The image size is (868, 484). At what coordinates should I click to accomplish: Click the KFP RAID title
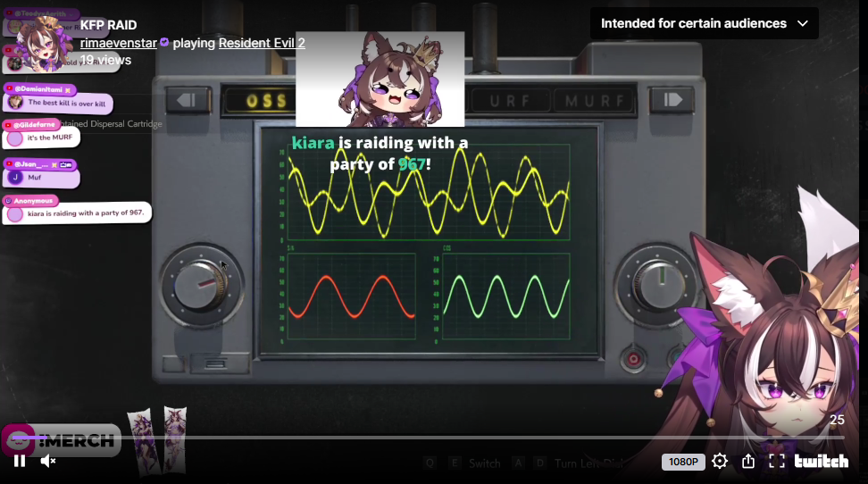point(109,25)
